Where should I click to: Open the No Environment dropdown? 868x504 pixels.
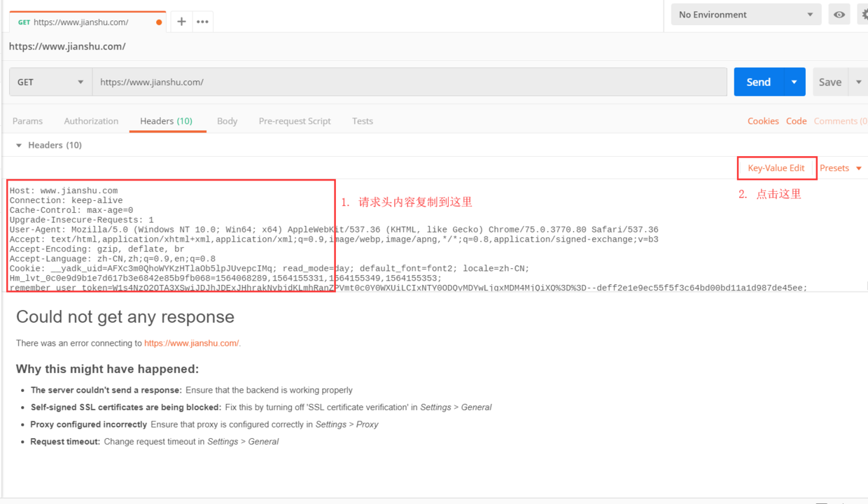(x=746, y=15)
